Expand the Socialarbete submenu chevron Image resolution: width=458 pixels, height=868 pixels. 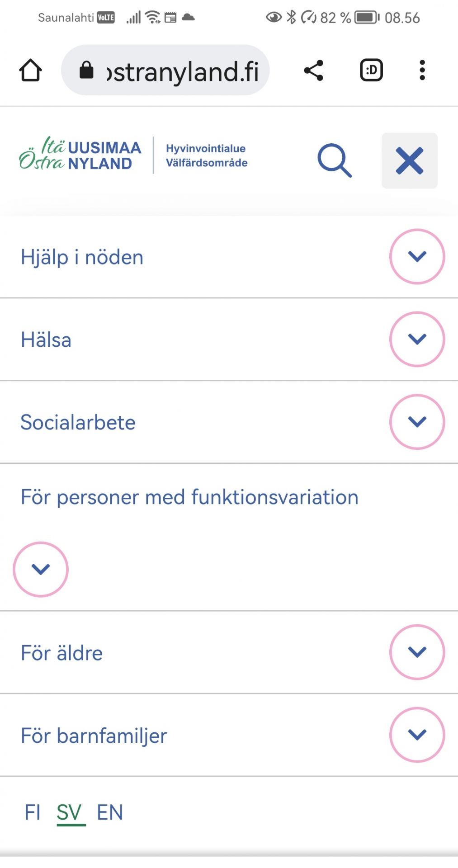tap(417, 422)
